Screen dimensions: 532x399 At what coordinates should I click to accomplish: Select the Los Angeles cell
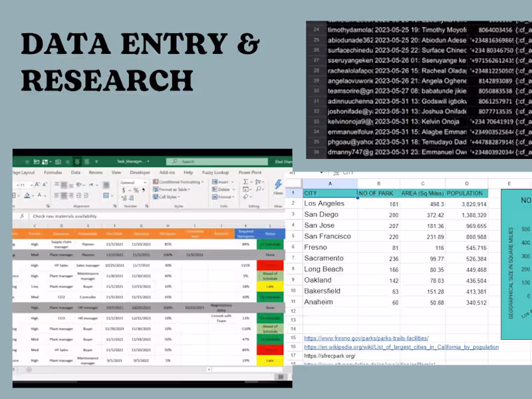[x=330, y=203]
